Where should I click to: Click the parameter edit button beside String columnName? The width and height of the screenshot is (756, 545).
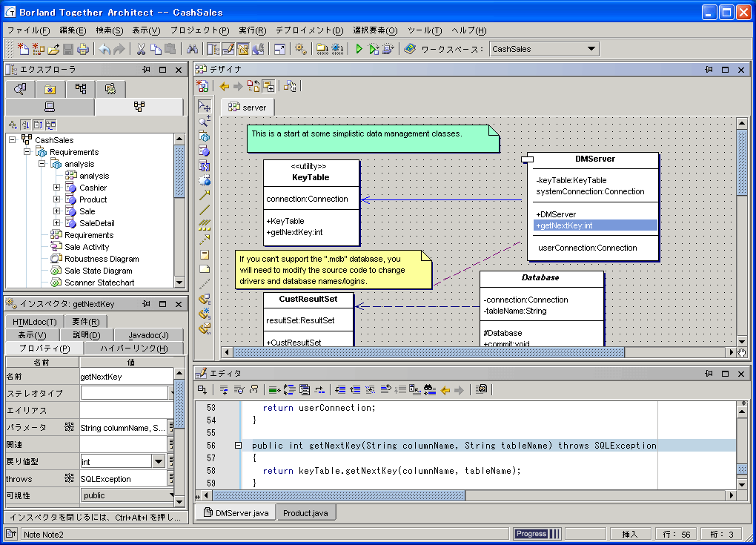[170, 427]
